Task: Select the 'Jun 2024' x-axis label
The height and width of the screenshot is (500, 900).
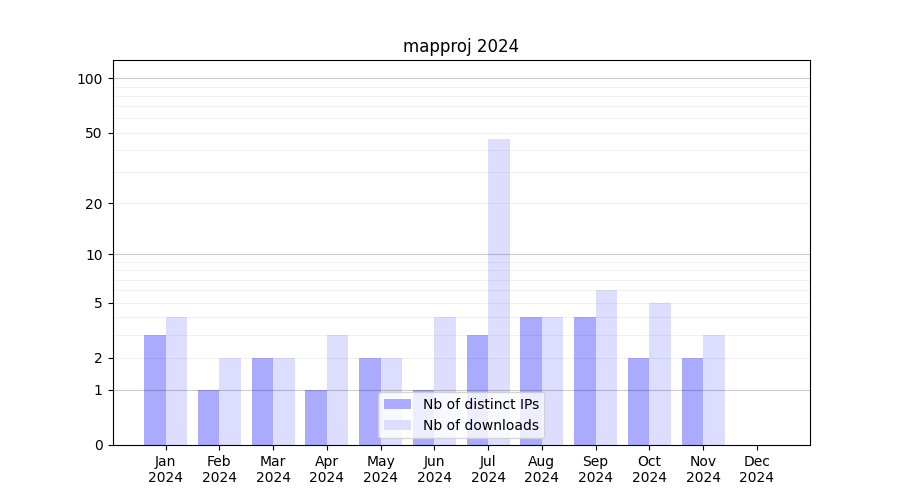Action: pos(434,469)
